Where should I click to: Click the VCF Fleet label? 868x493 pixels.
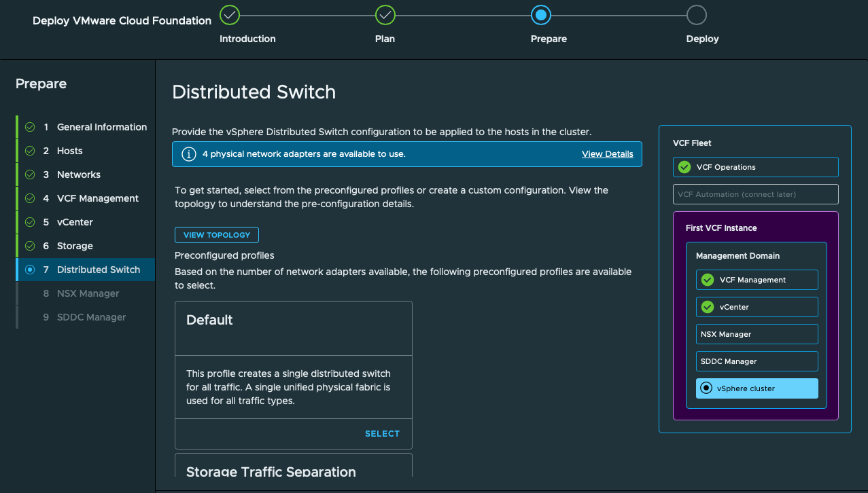coord(692,143)
